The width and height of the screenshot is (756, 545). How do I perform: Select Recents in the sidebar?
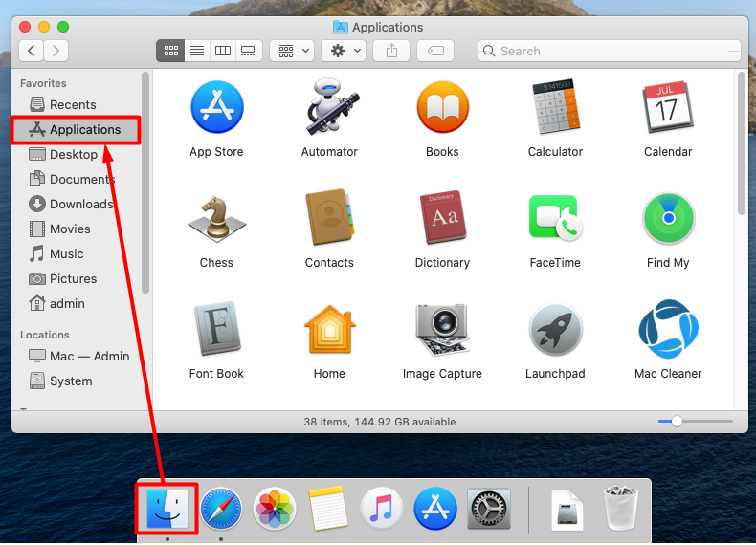77,104
